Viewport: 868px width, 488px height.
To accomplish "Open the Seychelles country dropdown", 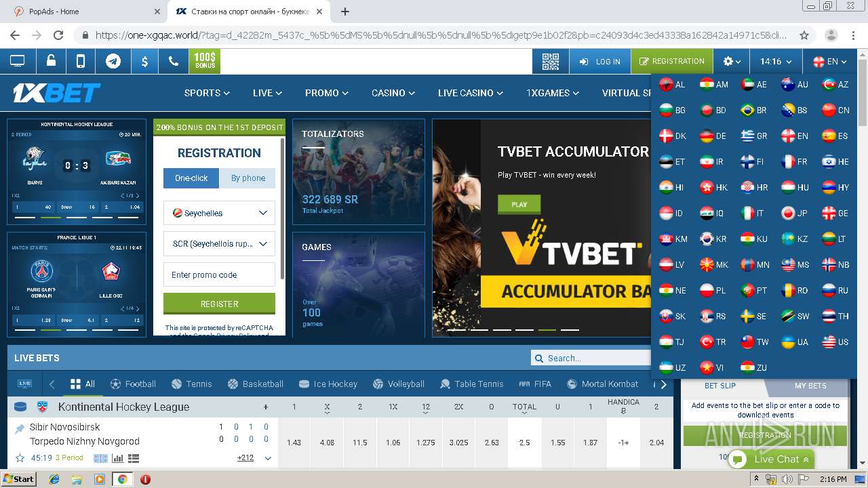I will tap(219, 213).
